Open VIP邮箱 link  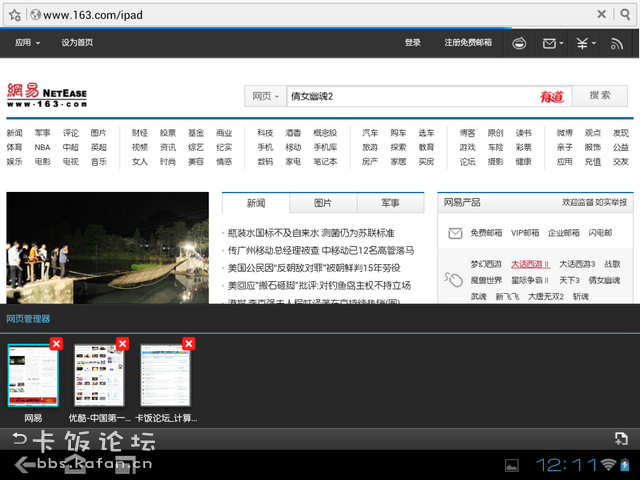(525, 233)
